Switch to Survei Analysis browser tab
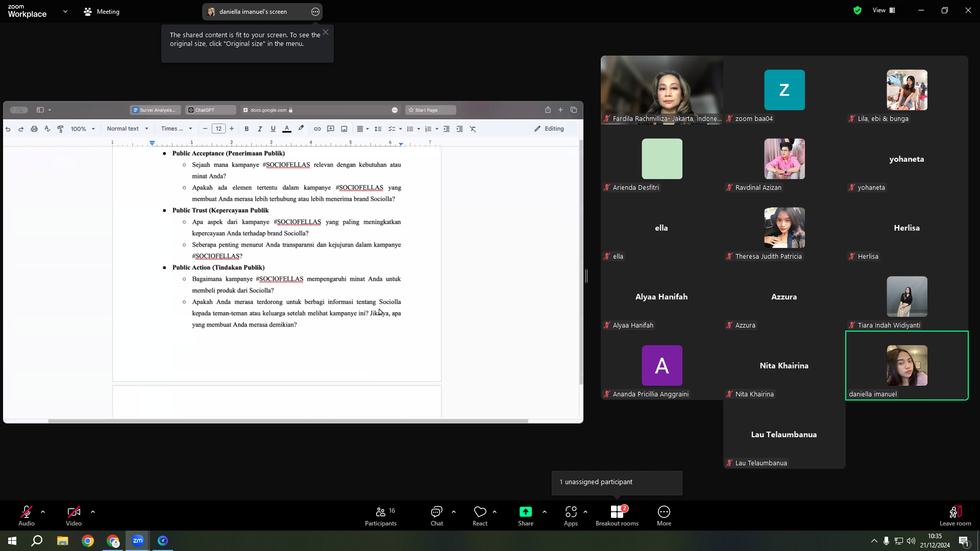This screenshot has width=980, height=551. 155,110
